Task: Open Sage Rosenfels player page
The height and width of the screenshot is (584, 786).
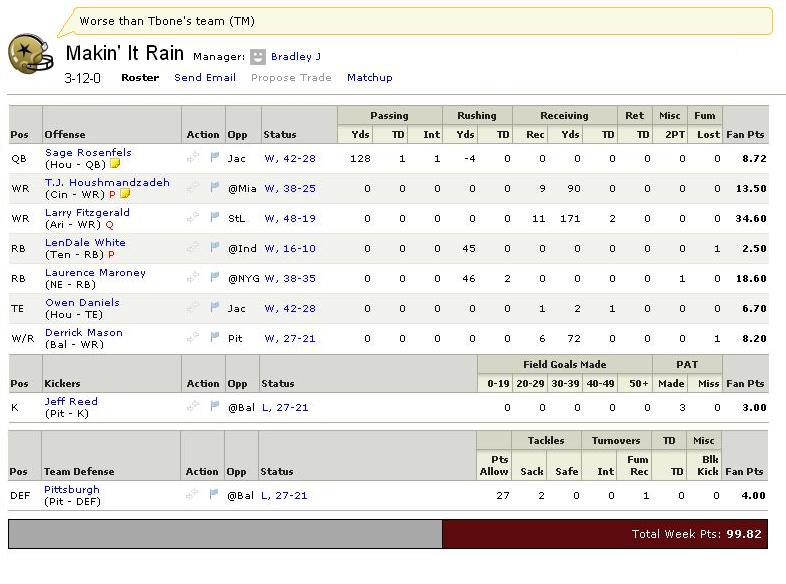Action: (88, 152)
